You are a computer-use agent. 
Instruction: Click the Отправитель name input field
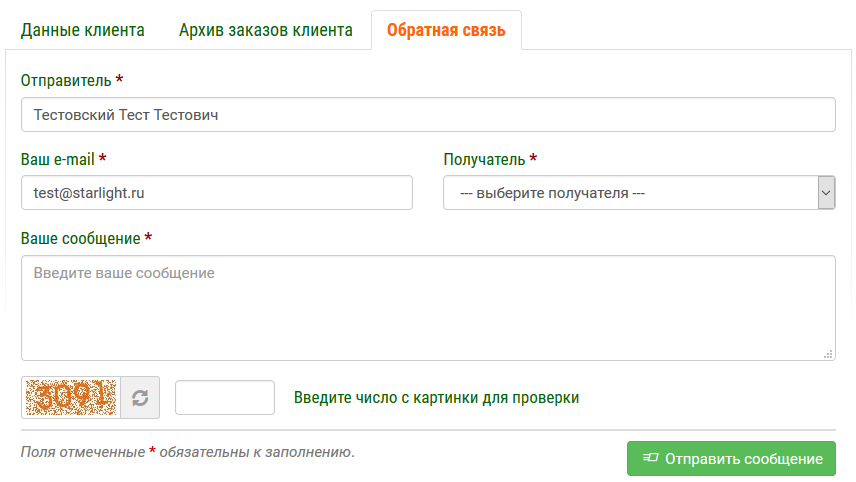(x=428, y=115)
